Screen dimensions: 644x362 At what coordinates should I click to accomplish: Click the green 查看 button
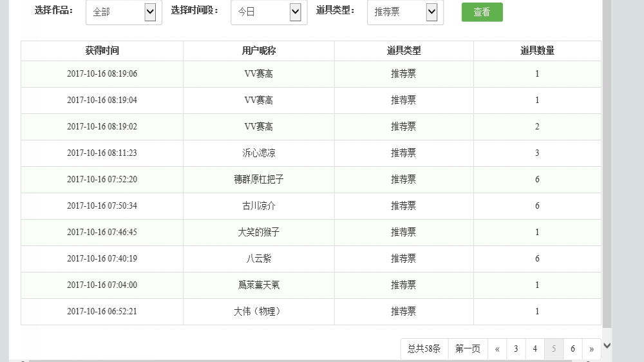click(482, 12)
